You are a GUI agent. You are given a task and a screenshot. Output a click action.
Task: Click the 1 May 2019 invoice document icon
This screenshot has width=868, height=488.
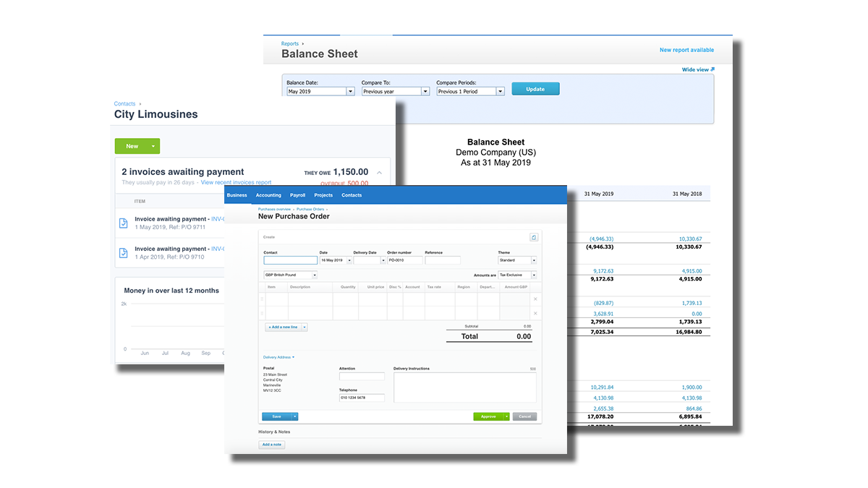coord(124,223)
